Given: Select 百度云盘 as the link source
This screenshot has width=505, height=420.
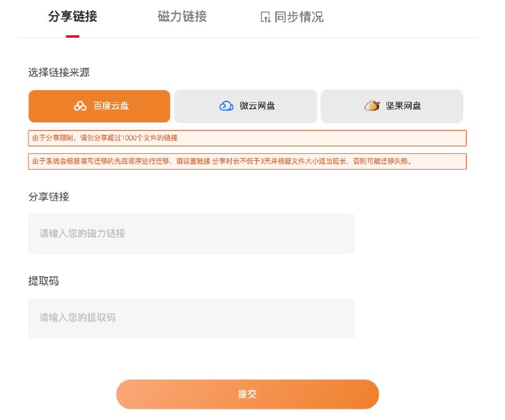Looking at the screenshot, I should coord(98,106).
